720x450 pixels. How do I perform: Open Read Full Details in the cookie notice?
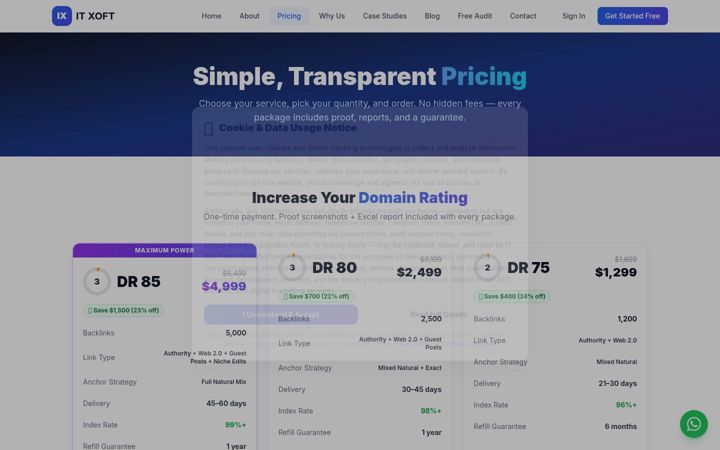coord(439,315)
